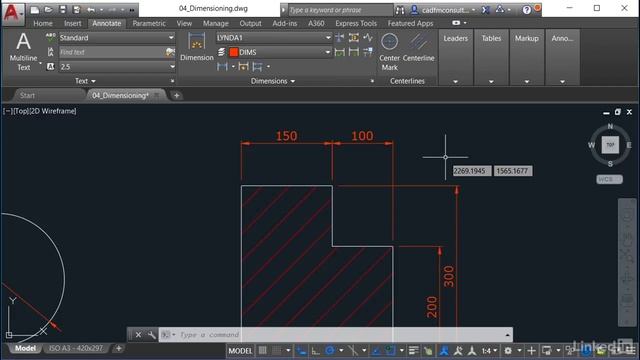Switch to the Home ribbon tab
The image size is (640, 360).
pyautogui.click(x=43, y=23)
